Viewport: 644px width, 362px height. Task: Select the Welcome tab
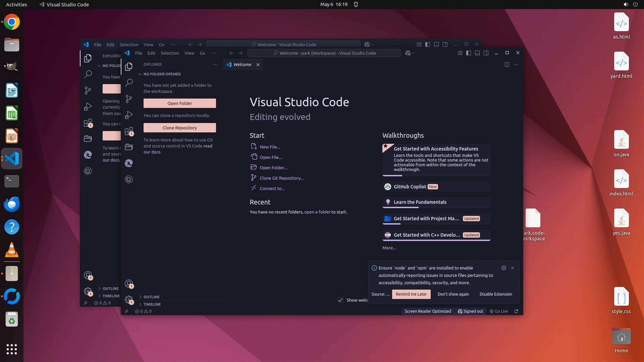(242, 65)
